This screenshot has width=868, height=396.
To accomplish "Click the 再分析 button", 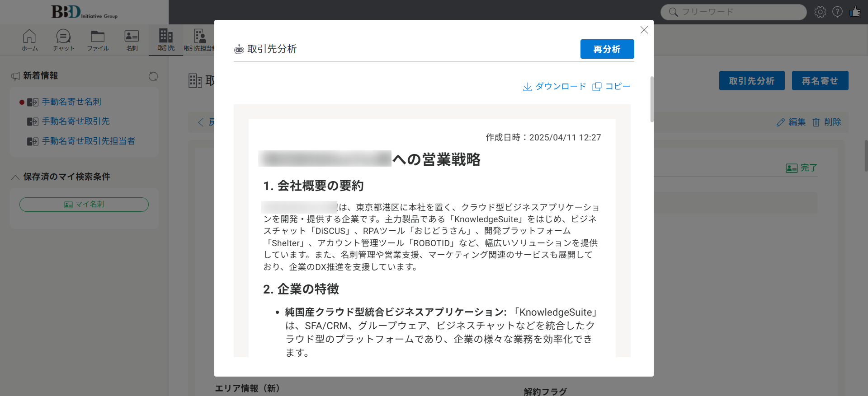I will coord(607,49).
